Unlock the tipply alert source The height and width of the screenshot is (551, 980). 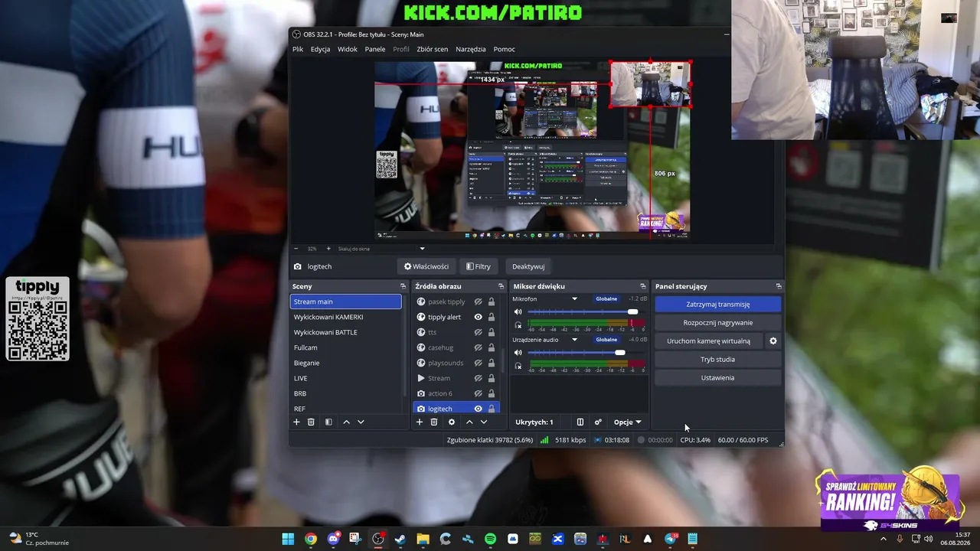[492, 317]
